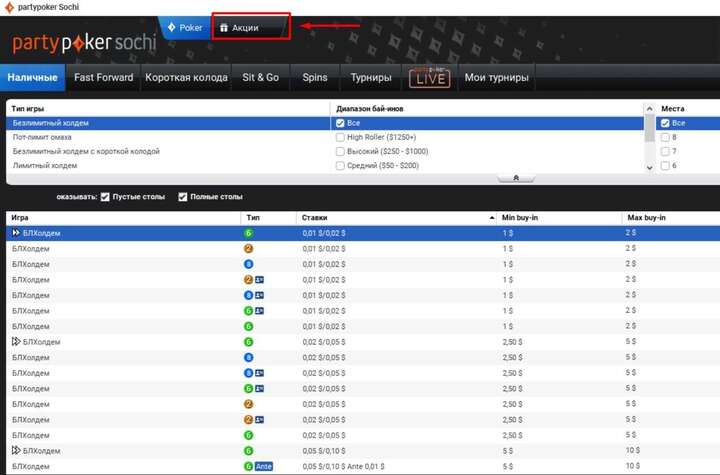Viewport: 720px width, 475px height.
Task: Switch to the Sit & Go tab
Action: (x=260, y=78)
